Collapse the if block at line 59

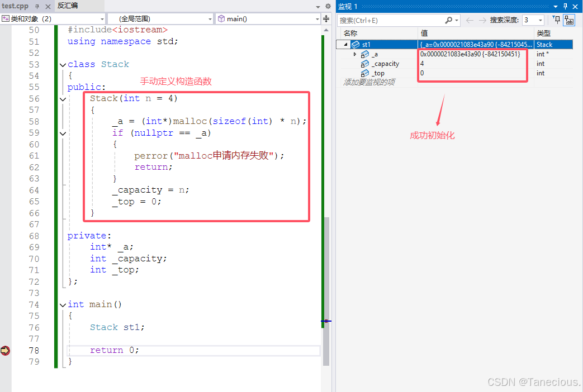click(63, 133)
